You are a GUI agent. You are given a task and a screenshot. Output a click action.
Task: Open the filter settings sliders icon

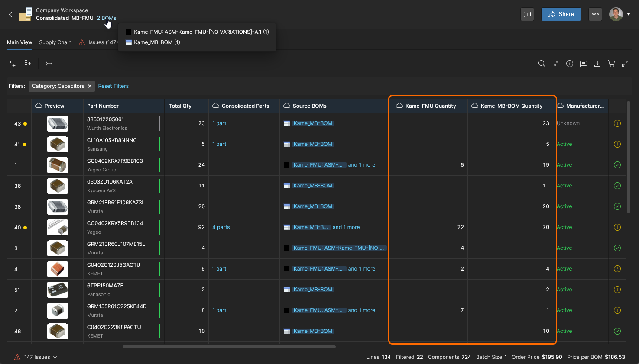point(555,64)
